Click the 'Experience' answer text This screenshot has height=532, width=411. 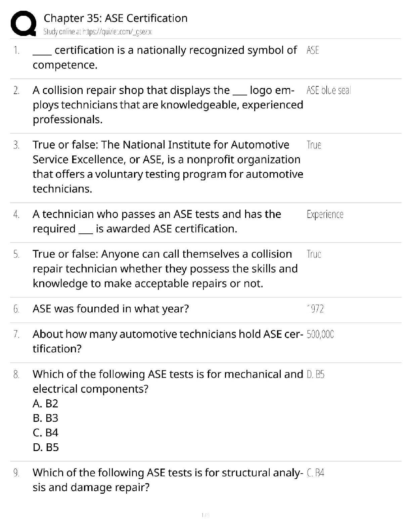coord(325,214)
